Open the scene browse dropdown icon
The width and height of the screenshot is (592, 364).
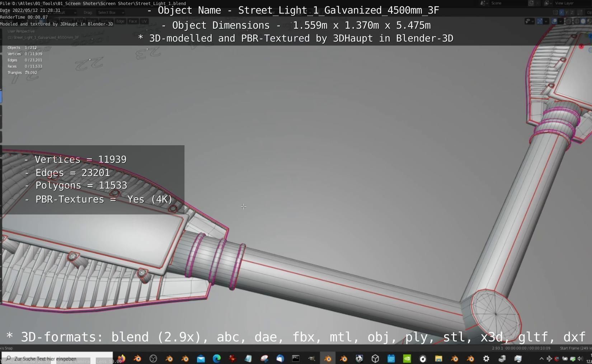pos(483,3)
